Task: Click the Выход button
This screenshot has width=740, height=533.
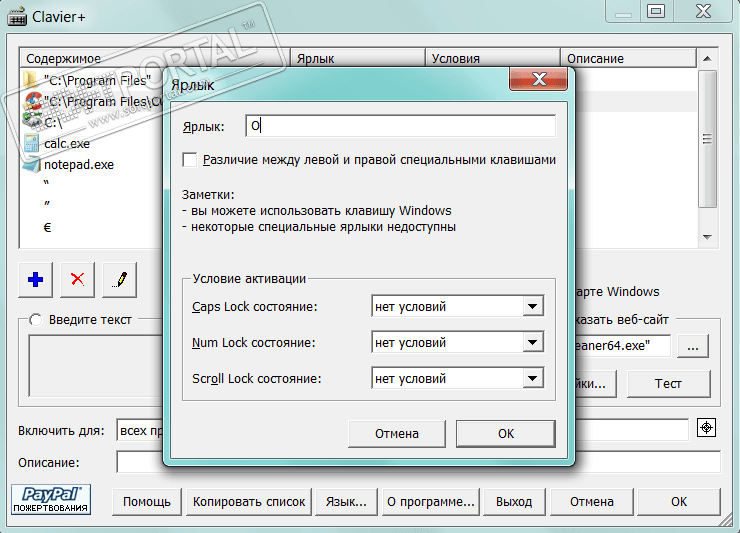Action: (x=514, y=501)
